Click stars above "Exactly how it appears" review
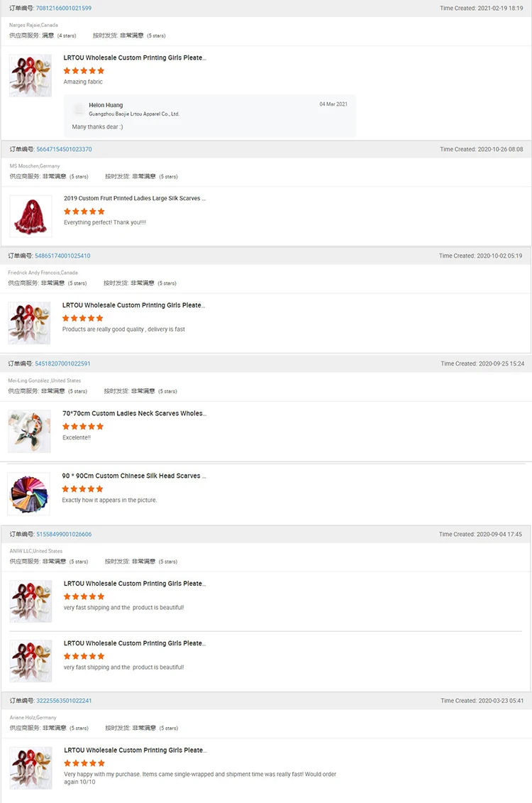The height and width of the screenshot is (803, 532). pyautogui.click(x=82, y=489)
